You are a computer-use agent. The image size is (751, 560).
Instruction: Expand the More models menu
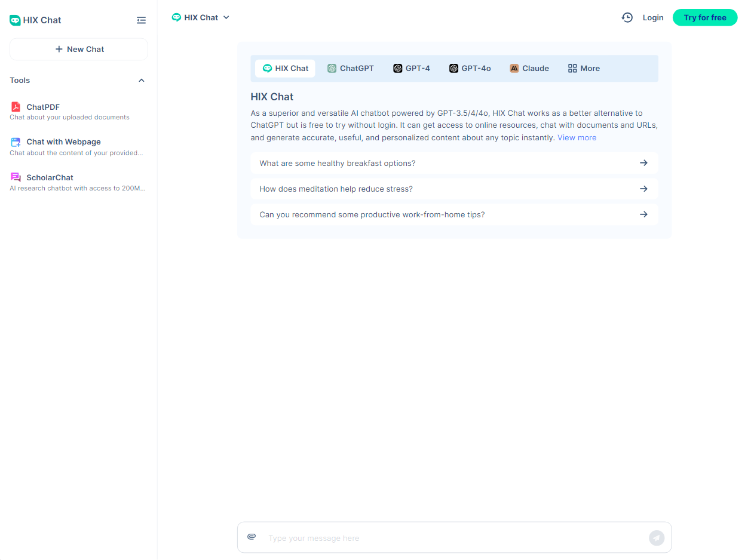[584, 69]
